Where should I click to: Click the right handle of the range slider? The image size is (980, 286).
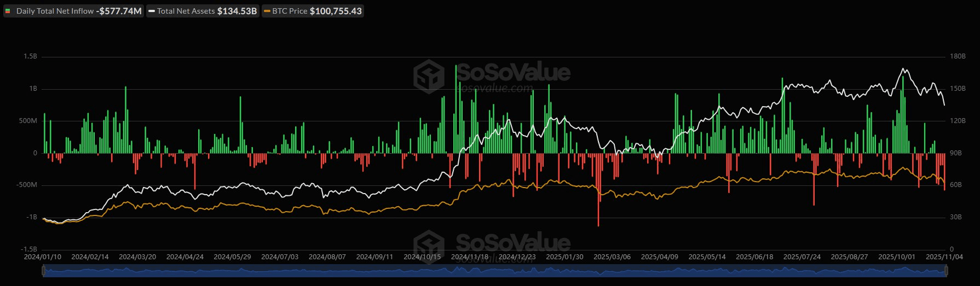[947, 271]
